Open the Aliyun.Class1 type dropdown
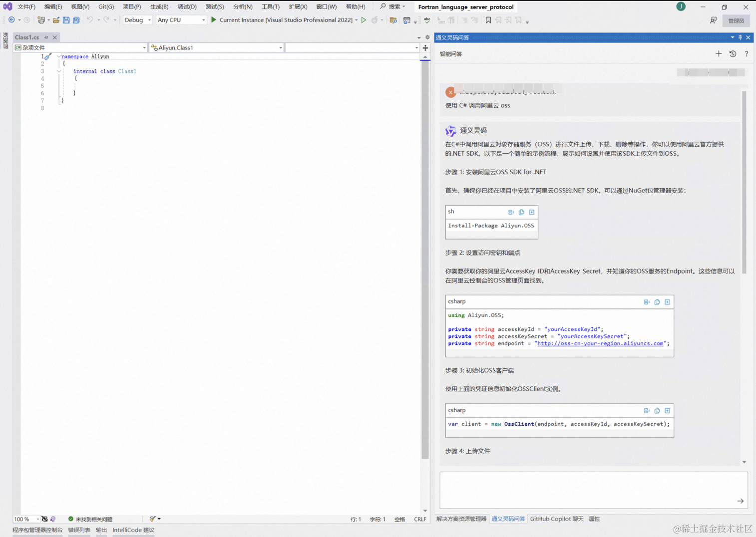 (x=216, y=48)
